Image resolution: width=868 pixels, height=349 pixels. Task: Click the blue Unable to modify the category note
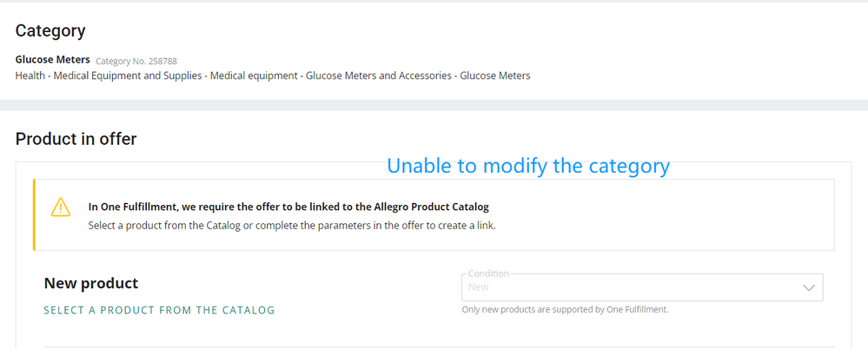(528, 165)
